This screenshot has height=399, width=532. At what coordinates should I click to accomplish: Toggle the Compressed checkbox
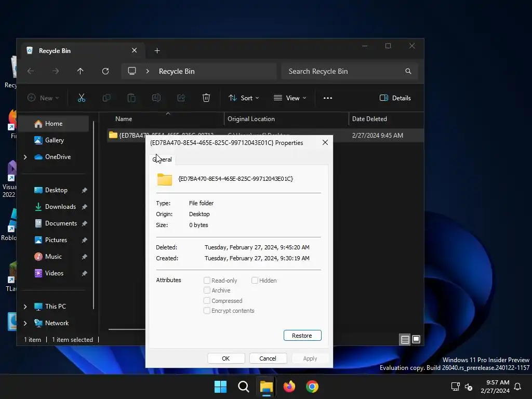point(207,301)
